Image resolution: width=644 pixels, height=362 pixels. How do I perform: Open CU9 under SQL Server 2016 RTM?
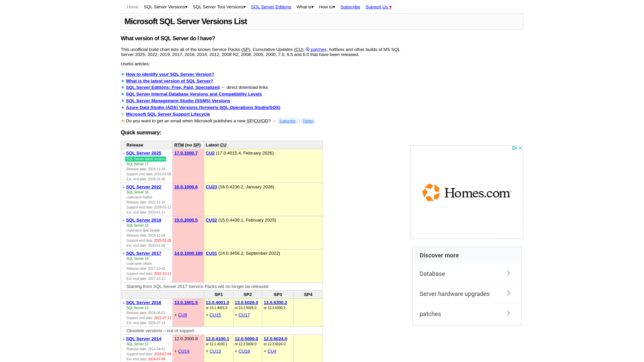[182, 315]
